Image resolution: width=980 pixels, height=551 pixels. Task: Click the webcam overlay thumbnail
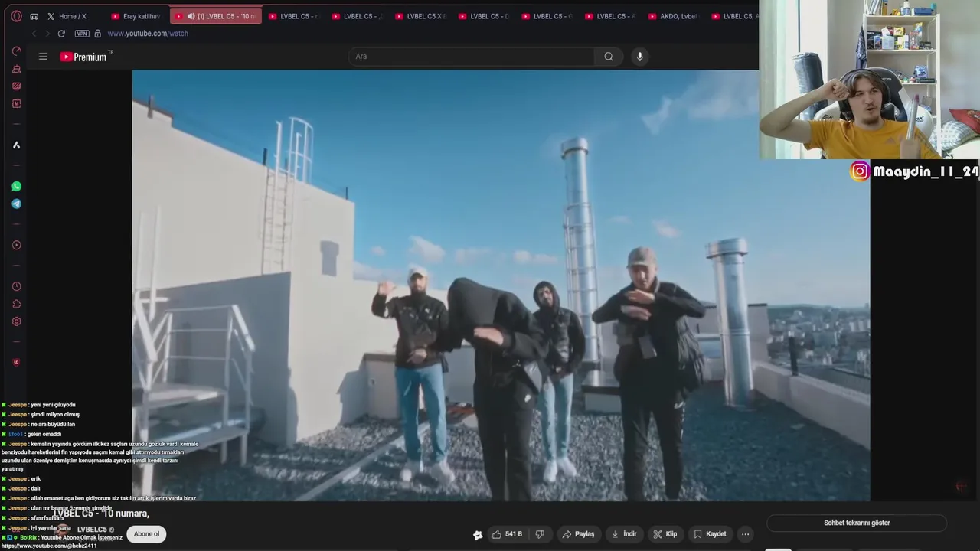(870, 80)
